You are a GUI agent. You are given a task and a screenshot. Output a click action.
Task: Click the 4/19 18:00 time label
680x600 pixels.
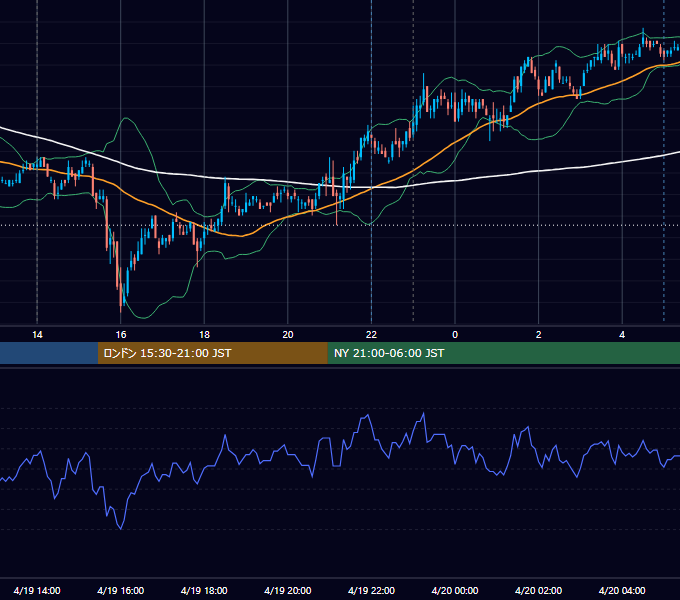coord(204,590)
